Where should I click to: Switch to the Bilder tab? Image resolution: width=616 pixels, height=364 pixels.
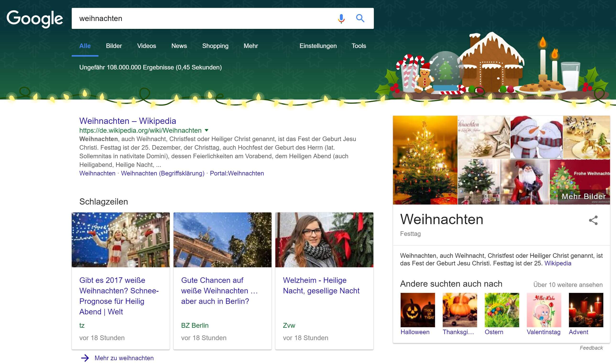114,46
